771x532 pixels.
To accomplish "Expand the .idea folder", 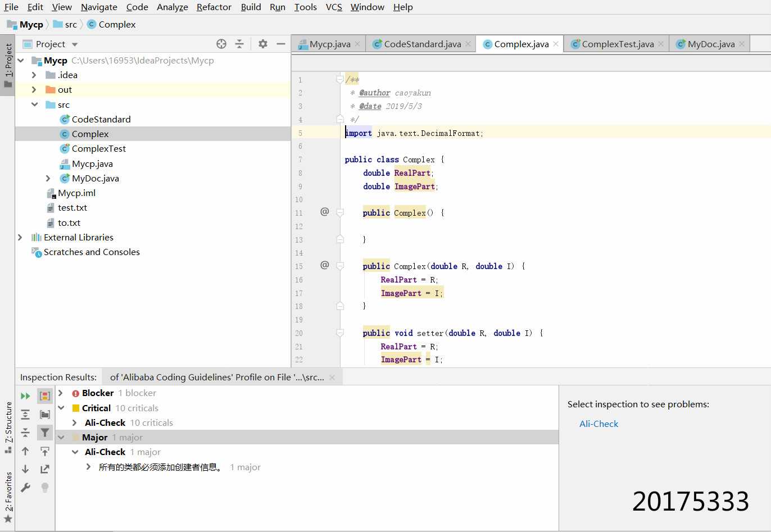I will (x=34, y=75).
